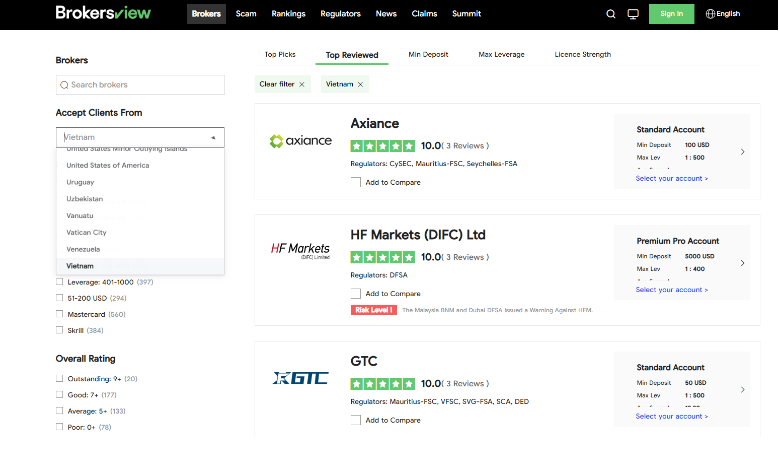The height and width of the screenshot is (450, 779).
Task: Open the Regulators menu item
Action: (340, 14)
